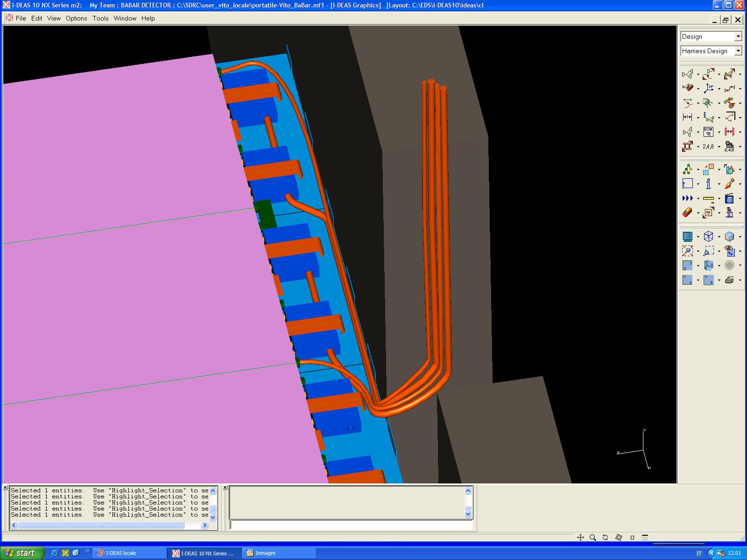Click the triple blue arrows icon
747x560 pixels.
[x=687, y=198]
